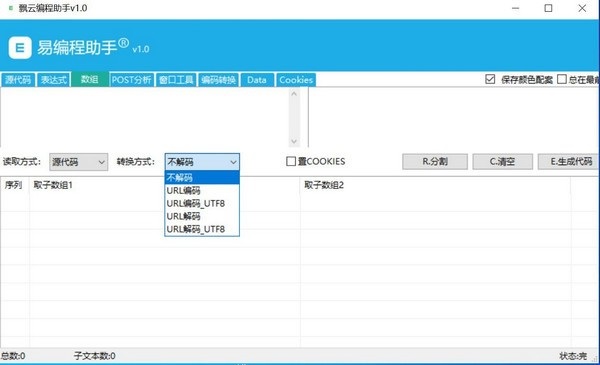This screenshot has width=600, height=365.
Task: Toggle the 保存颜色配案 checkbox
Action: tap(490, 79)
